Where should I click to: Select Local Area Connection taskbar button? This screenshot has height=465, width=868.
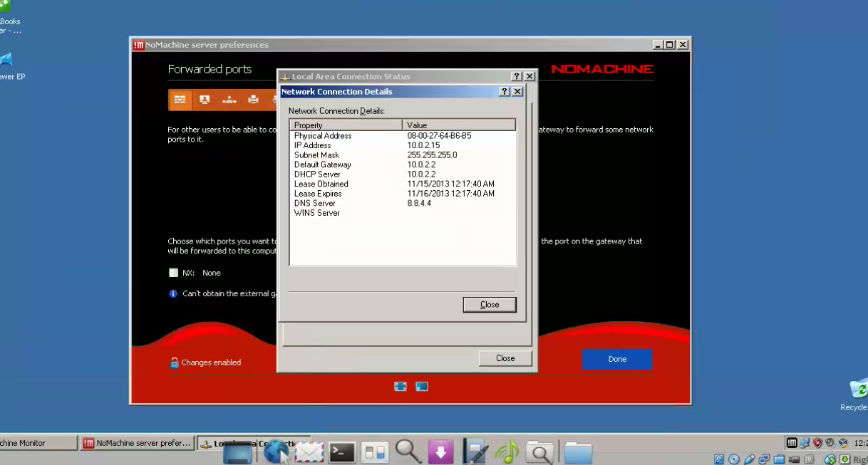pyautogui.click(x=253, y=443)
